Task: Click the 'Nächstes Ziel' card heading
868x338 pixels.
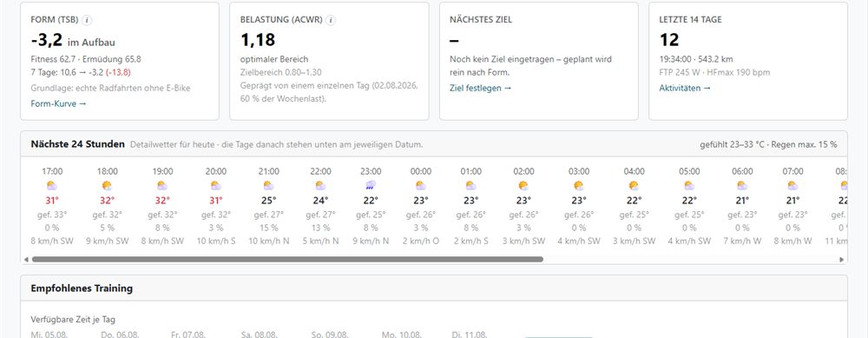Action: pos(481,19)
